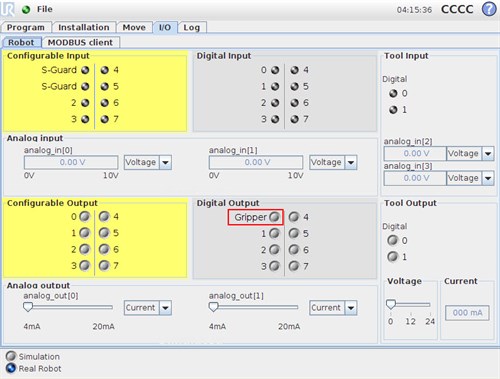Screen dimensions: 500x379
Task: Open analog_in[0] Voltage dropdown
Action: point(148,162)
